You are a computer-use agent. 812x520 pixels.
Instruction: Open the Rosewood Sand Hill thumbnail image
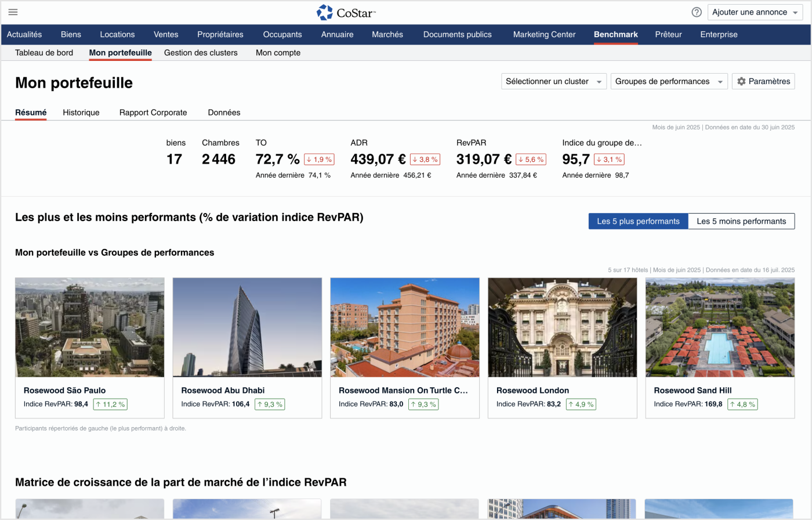[720, 327]
